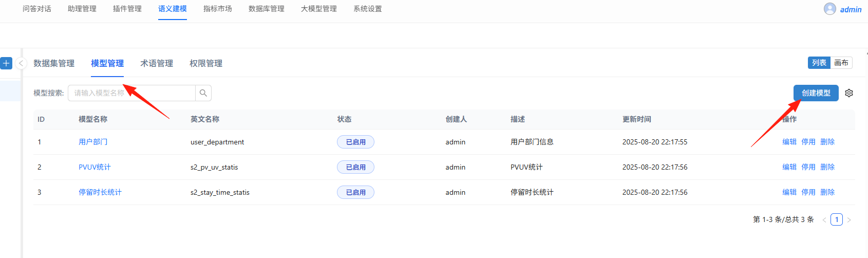The image size is (868, 258).
Task: Click 已启用 status tag for s2_stay_time_statis
Action: 355,192
